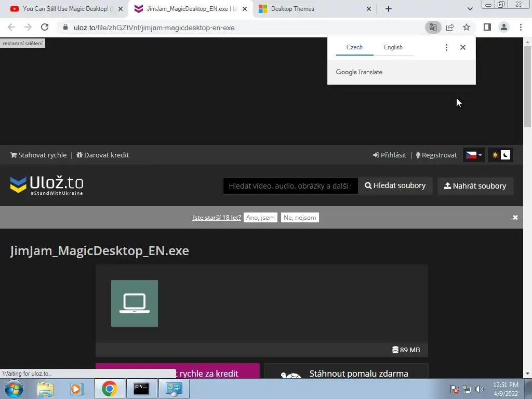
Task: Click Jste starší 18 let link
Action: point(217,218)
